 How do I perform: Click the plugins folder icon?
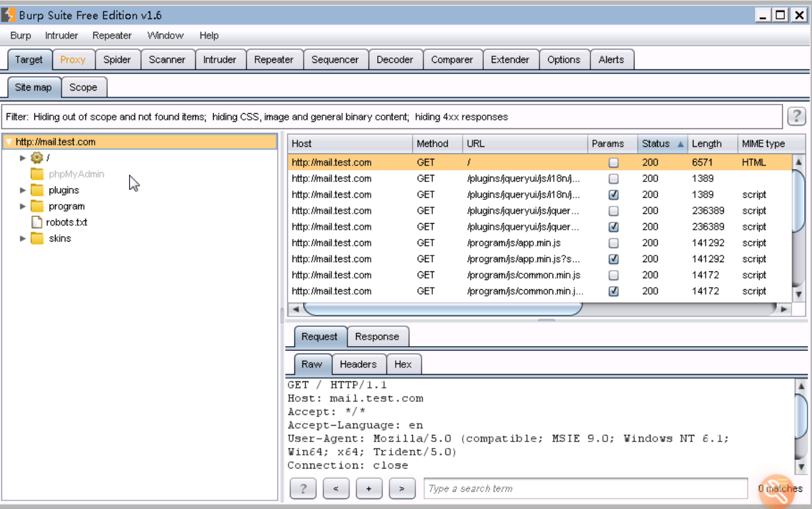point(37,190)
